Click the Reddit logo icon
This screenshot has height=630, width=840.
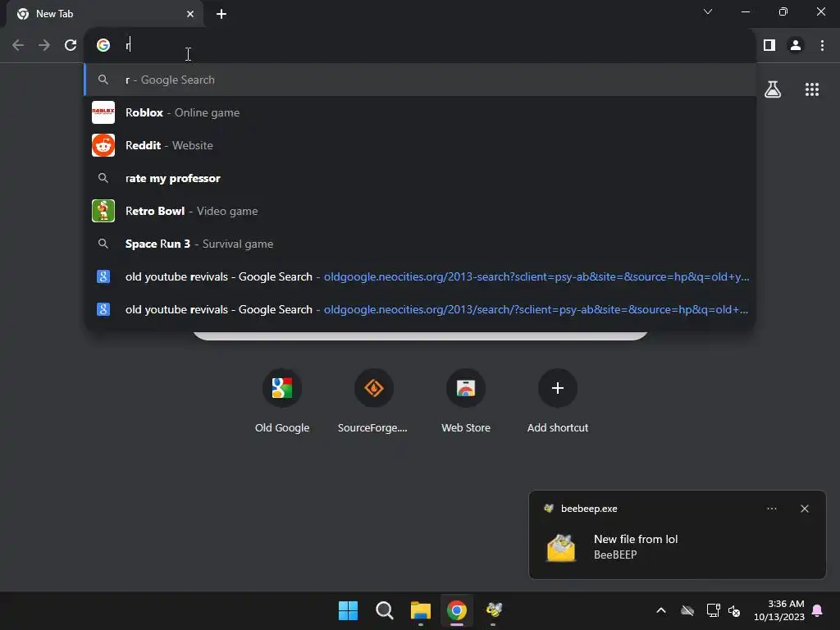[x=103, y=145]
